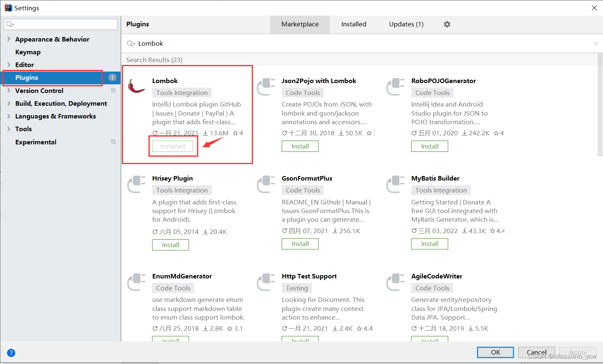Open the MyBatis Builder plugin title
The image size is (603, 364).
435,179
